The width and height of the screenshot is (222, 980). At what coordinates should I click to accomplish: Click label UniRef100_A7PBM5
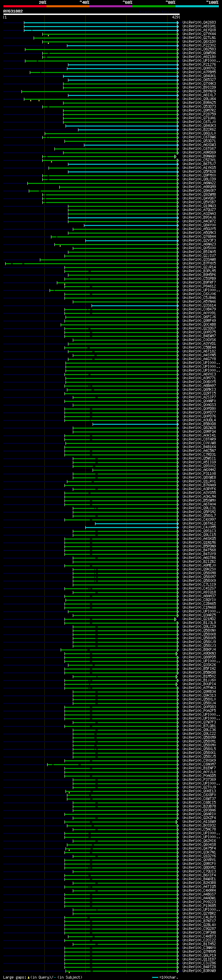[x=199, y=72]
